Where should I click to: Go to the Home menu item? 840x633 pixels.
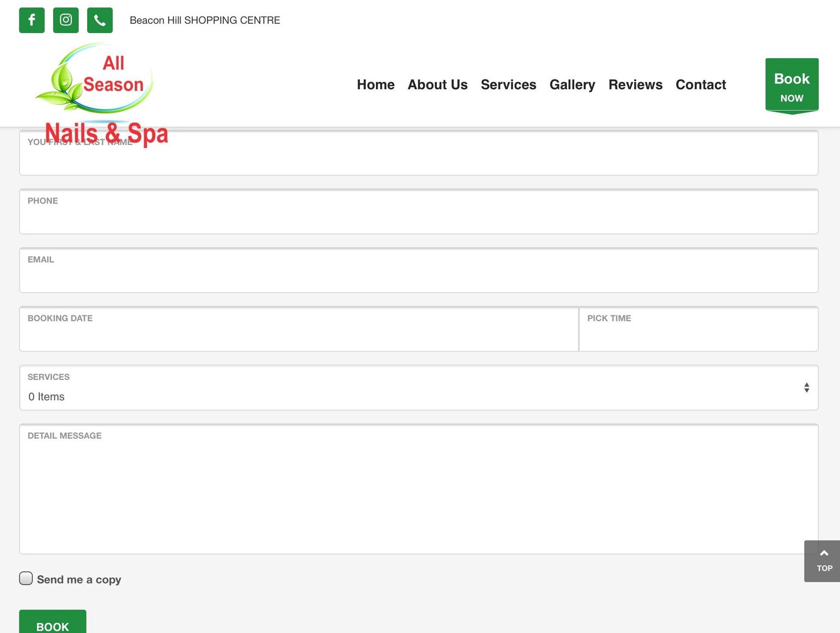pos(375,85)
